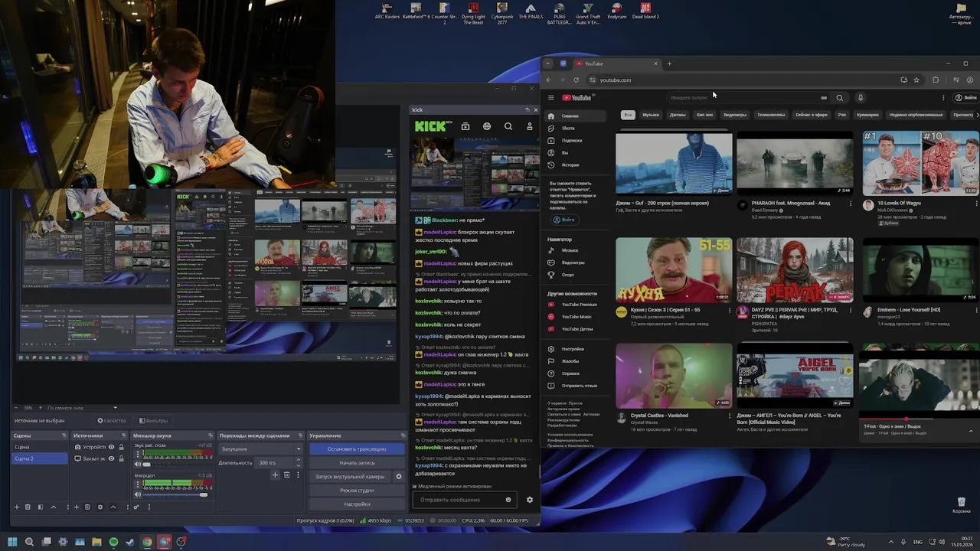This screenshot has width=980, height=551.
Task: Toggle visibility of the Захват эк source in OBS
Action: (111, 458)
